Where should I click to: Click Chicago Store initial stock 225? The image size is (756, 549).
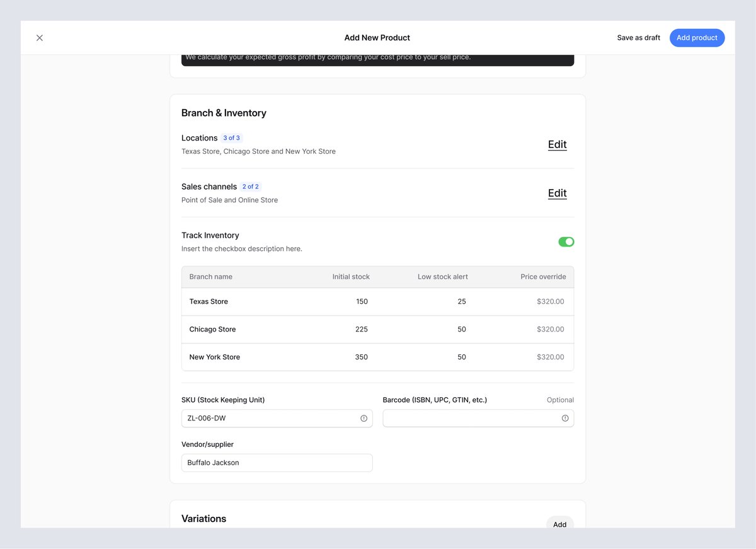coord(362,330)
